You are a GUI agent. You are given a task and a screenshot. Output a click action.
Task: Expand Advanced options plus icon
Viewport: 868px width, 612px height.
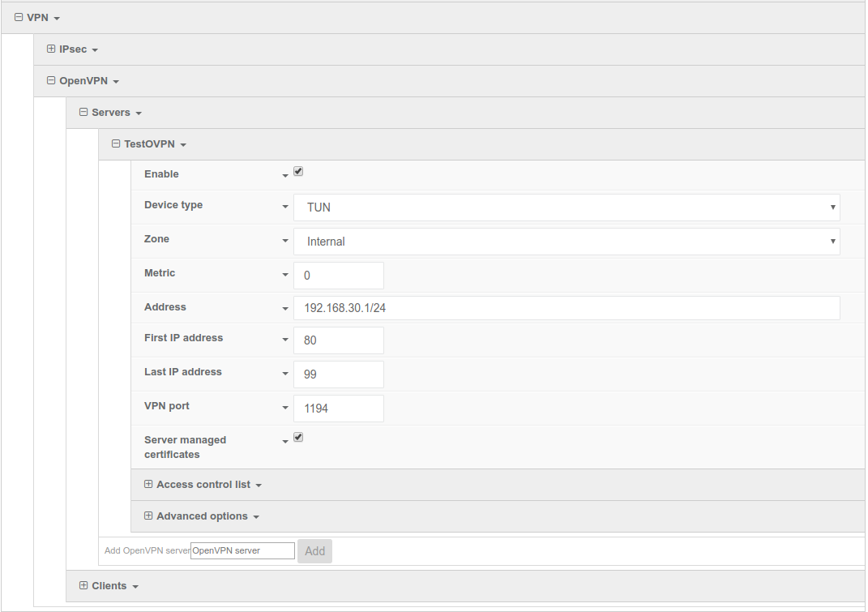tap(148, 516)
